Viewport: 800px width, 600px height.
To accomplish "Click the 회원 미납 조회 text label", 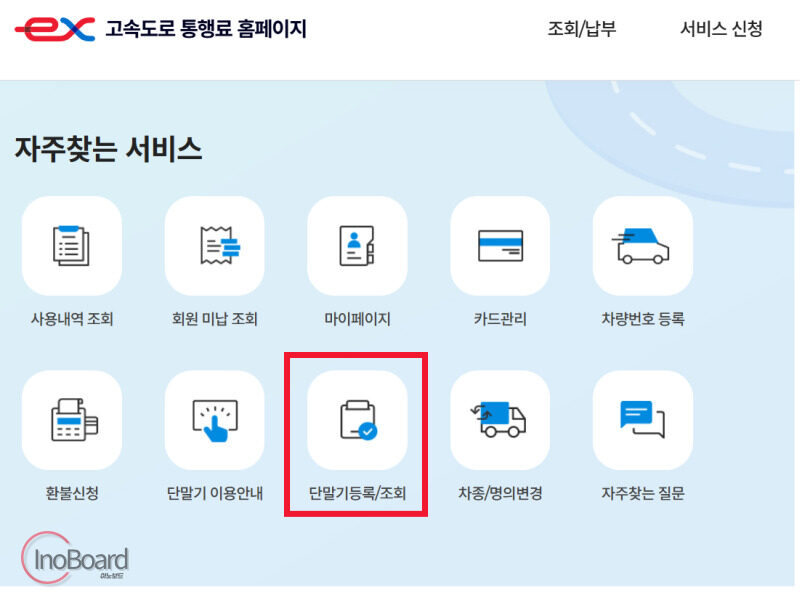I will coord(215,319).
